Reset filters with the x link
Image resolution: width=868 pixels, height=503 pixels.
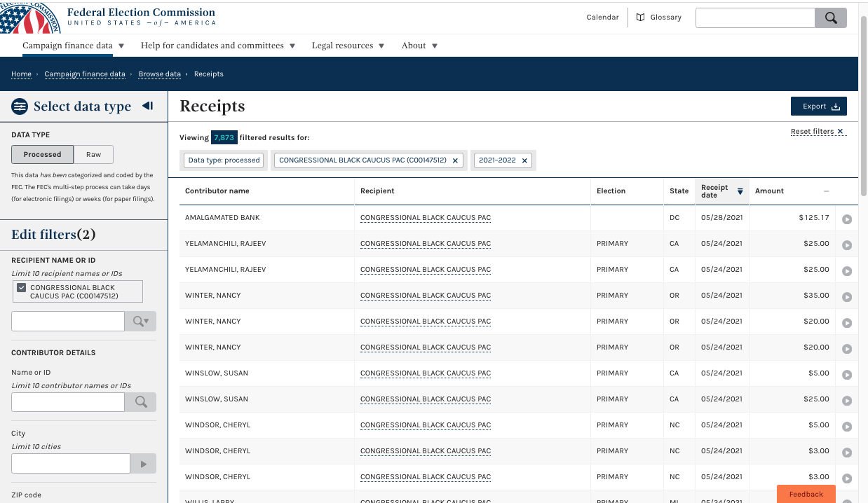818,132
